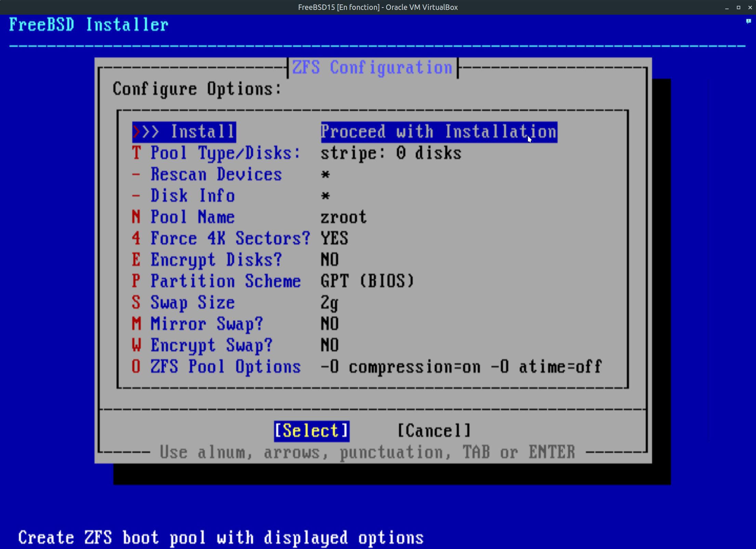Open the Disk Info entry
Image resolution: width=756 pixels, height=549 pixels.
[193, 196]
